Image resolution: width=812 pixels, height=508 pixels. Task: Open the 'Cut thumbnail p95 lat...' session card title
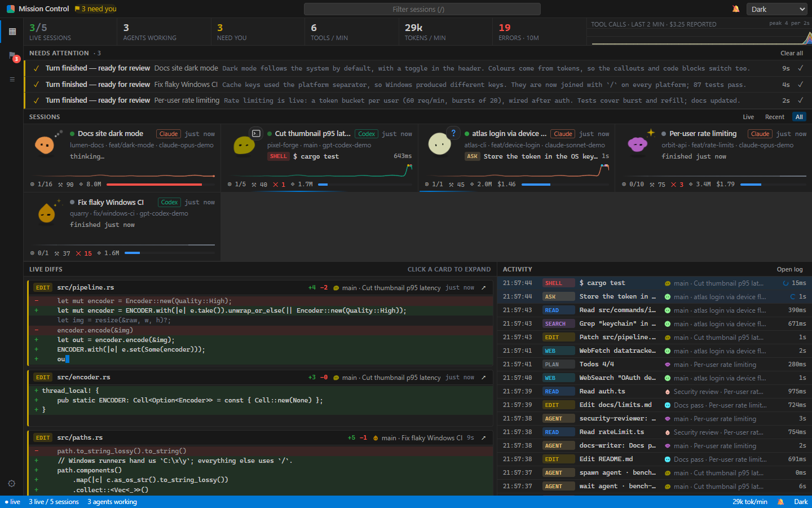(312, 134)
